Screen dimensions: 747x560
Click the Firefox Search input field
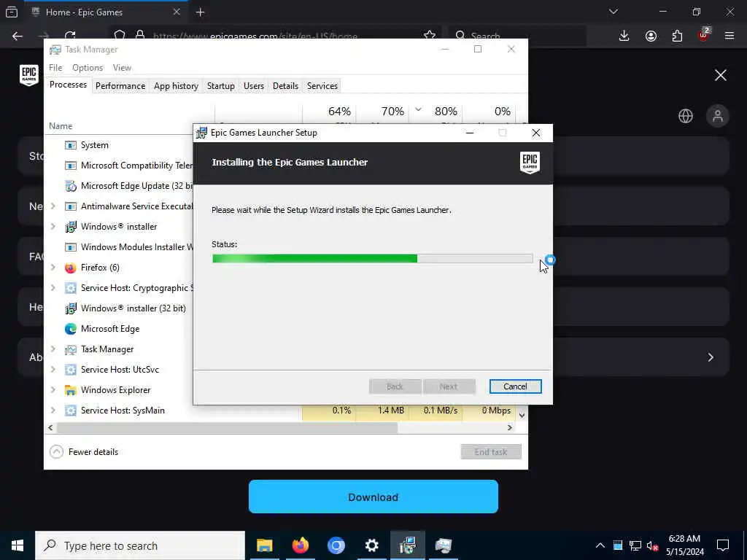517,36
